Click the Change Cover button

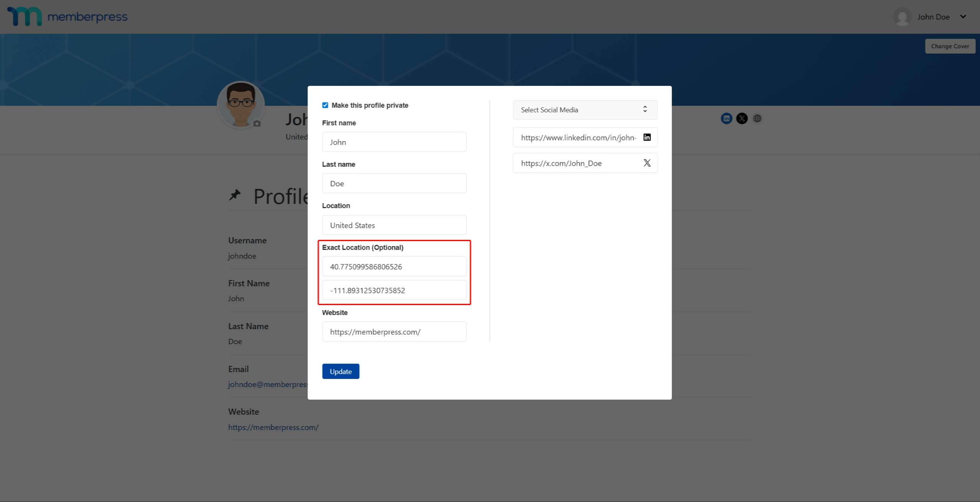pyautogui.click(x=950, y=46)
